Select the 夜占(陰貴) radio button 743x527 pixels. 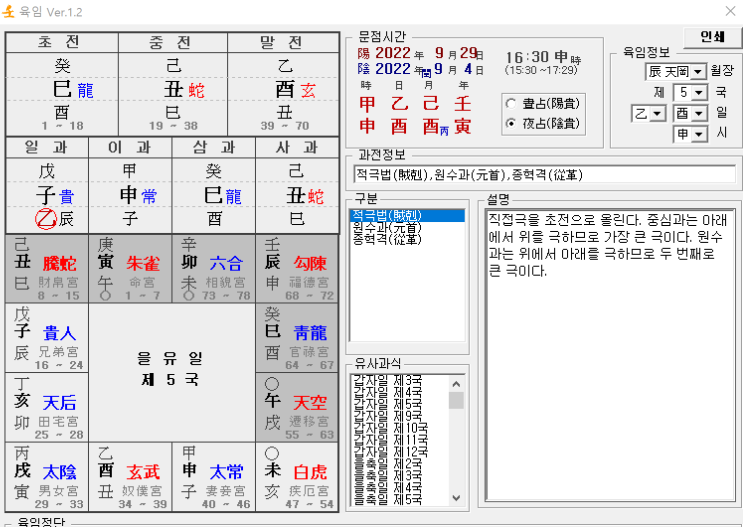(x=511, y=123)
